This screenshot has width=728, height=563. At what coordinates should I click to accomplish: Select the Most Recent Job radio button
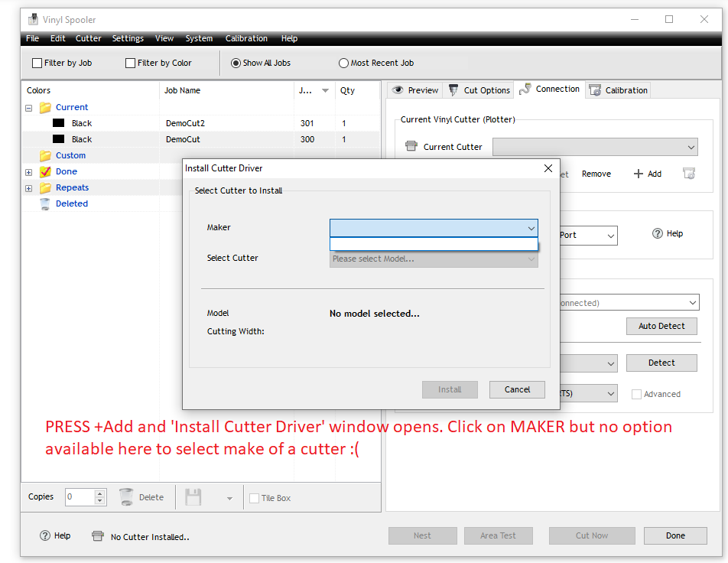tap(343, 63)
